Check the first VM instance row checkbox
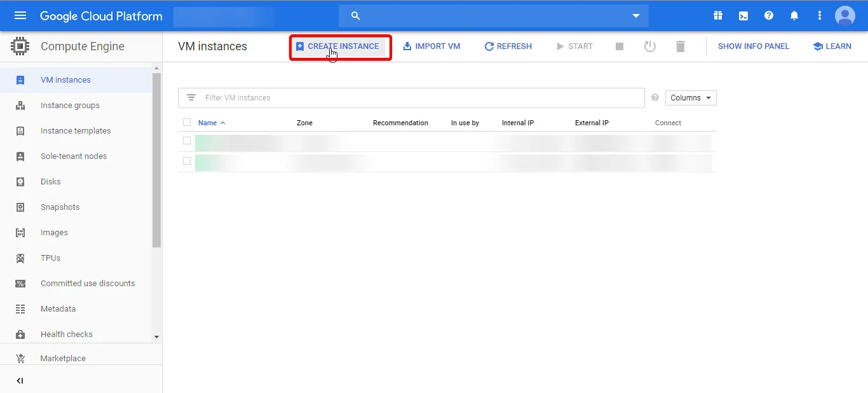The width and height of the screenshot is (868, 393). [x=186, y=141]
